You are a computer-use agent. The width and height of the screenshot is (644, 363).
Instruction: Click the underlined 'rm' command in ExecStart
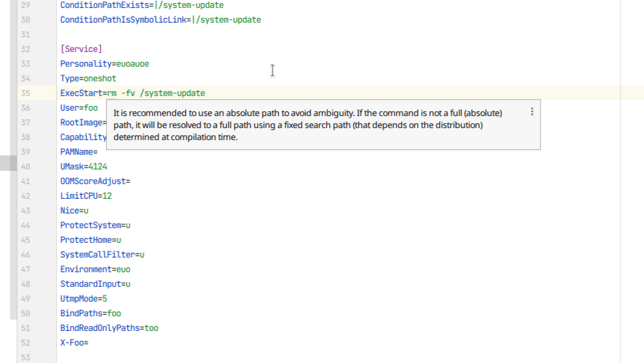click(112, 93)
